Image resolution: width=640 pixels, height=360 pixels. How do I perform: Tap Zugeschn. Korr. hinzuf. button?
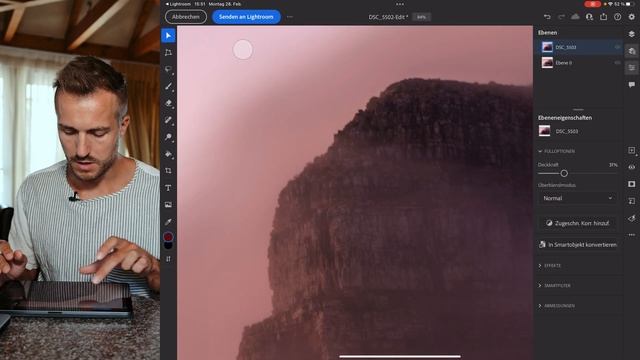click(x=577, y=223)
